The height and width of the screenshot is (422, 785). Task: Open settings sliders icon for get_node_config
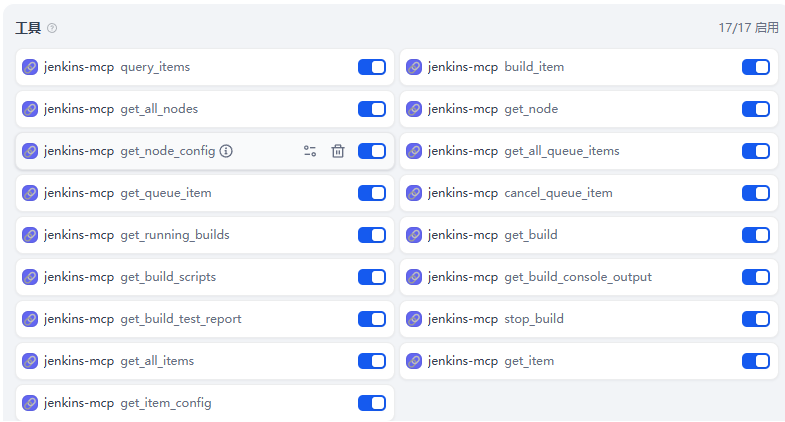(x=310, y=151)
